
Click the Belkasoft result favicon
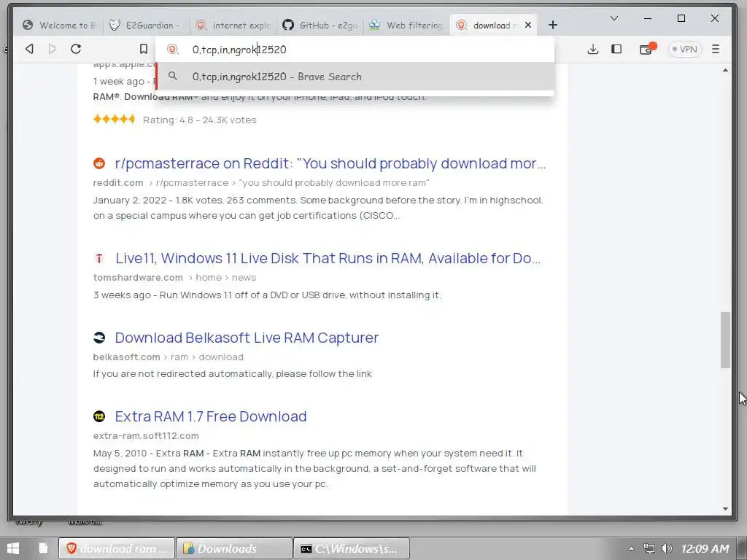(99, 338)
